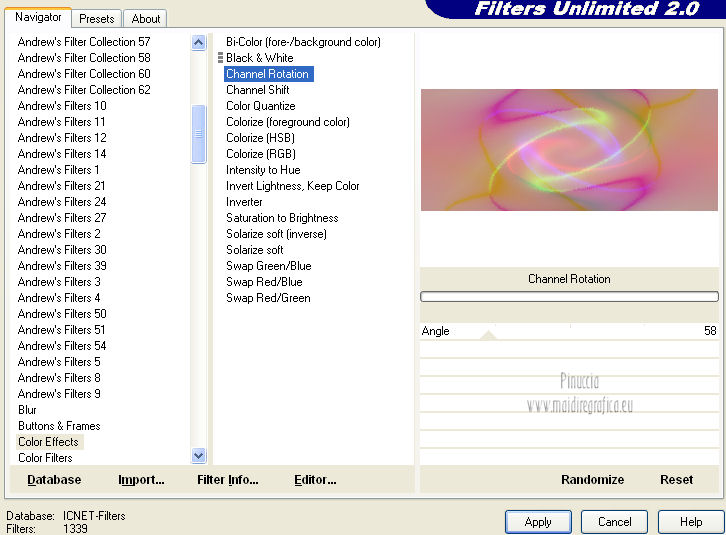Select Andrew's Filters 14 category
This screenshot has width=726, height=535.
point(62,154)
